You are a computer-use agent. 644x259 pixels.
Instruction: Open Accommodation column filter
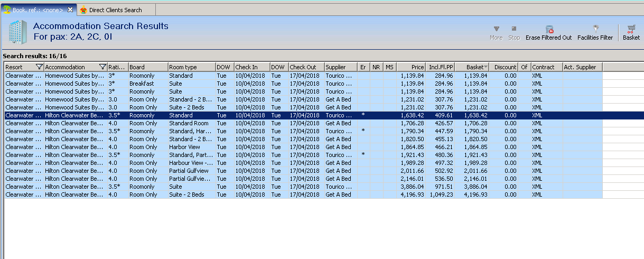102,67
